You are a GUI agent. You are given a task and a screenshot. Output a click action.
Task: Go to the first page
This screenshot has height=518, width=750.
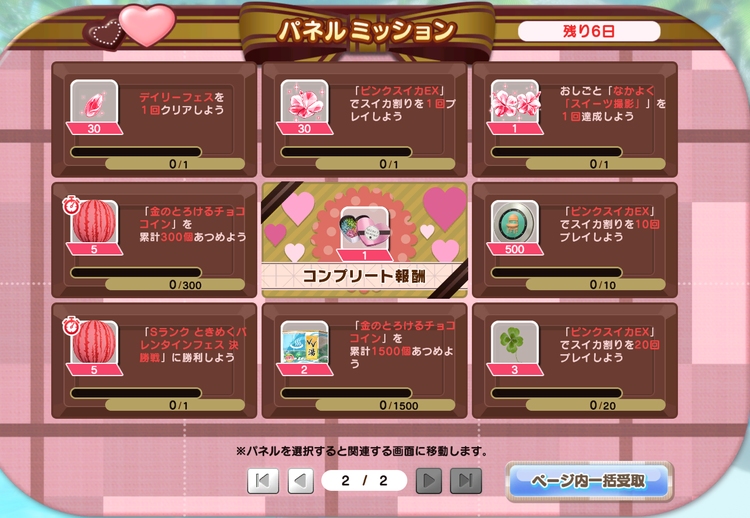(x=263, y=480)
